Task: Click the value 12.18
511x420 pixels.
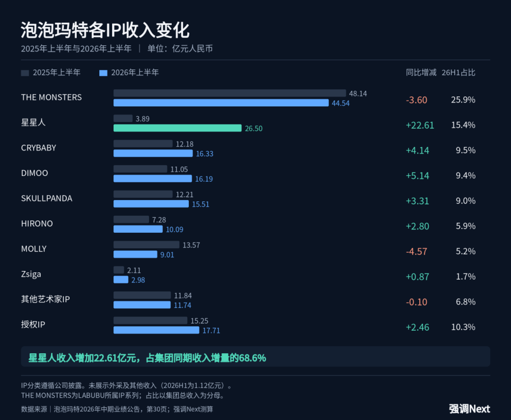Action: coord(185,144)
